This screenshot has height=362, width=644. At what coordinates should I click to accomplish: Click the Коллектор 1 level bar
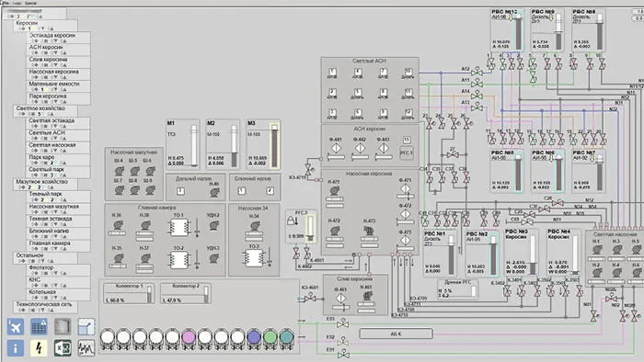click(x=149, y=294)
